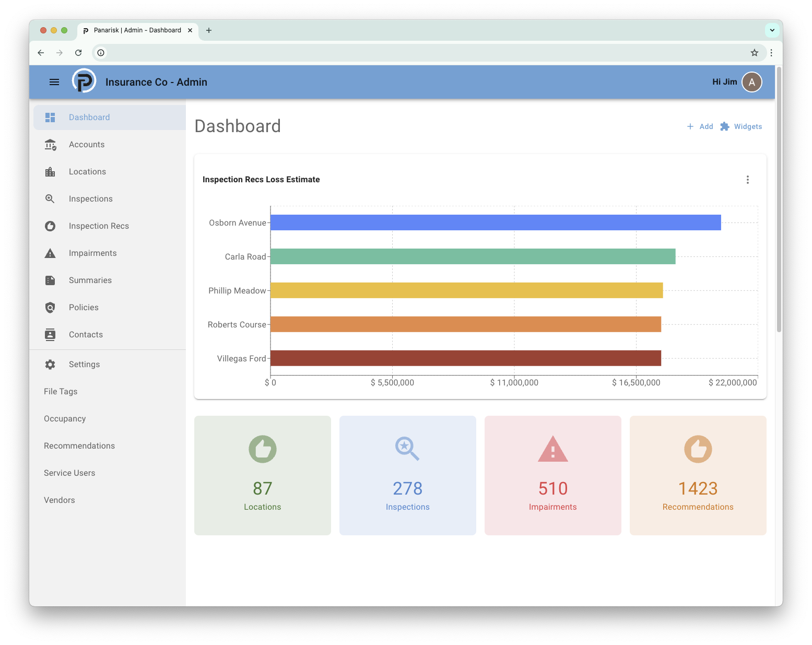Screen dimensions: 812x645
Task: Click the Panarisk logo in the header
Action: 84,81
